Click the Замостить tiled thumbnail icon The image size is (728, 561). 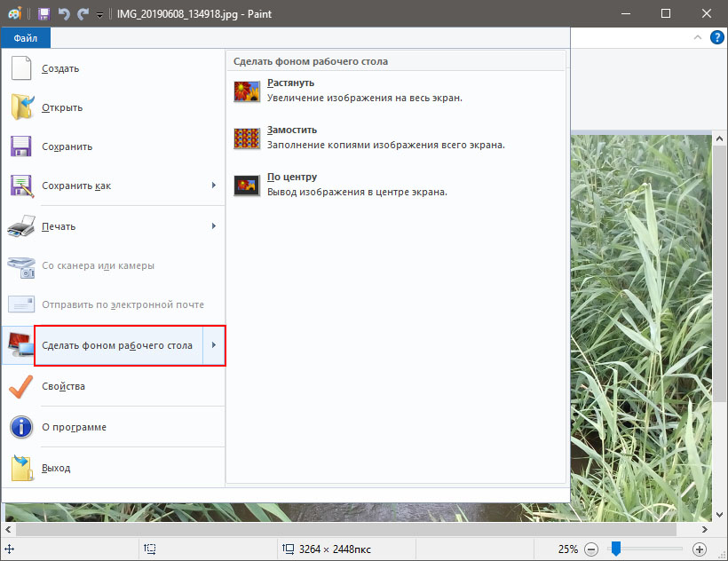click(x=247, y=138)
